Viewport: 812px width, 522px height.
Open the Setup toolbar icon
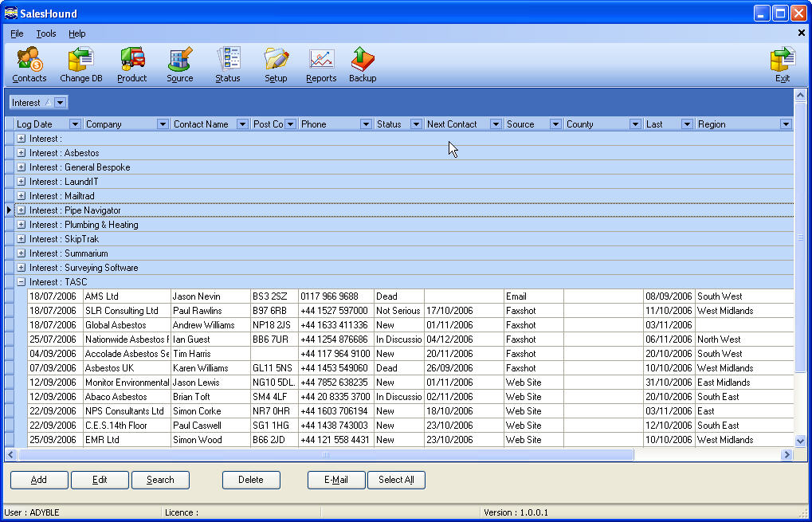[x=276, y=65]
